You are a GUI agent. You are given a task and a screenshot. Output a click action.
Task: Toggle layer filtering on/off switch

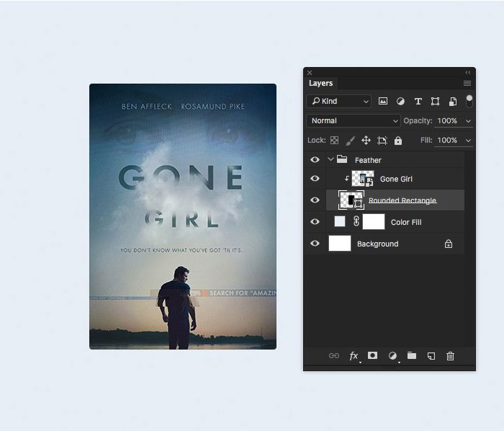[469, 101]
